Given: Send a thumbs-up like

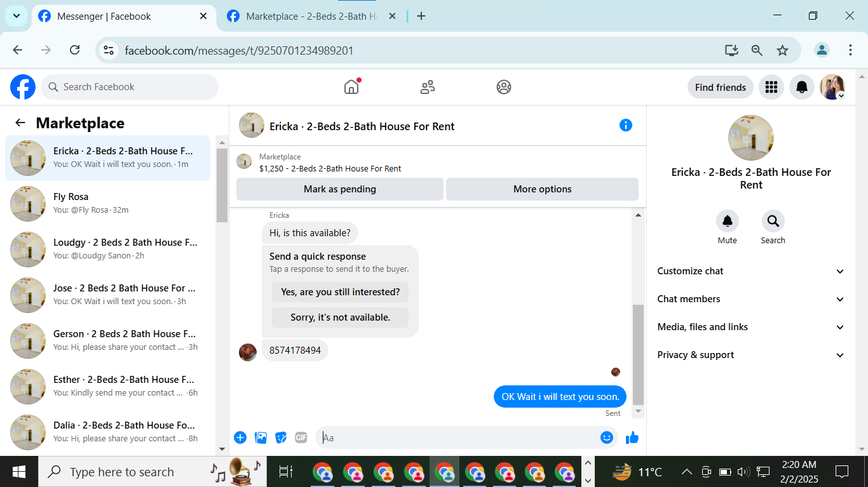Looking at the screenshot, I should point(632,437).
